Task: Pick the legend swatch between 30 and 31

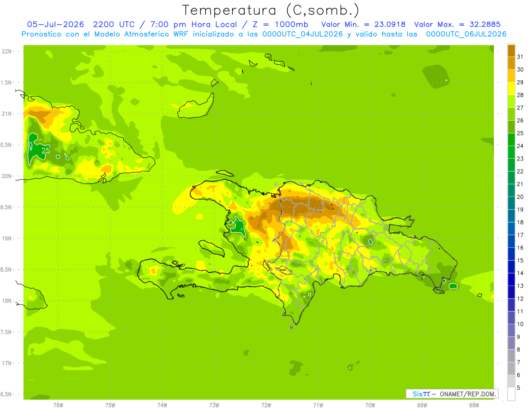Action: (x=511, y=63)
